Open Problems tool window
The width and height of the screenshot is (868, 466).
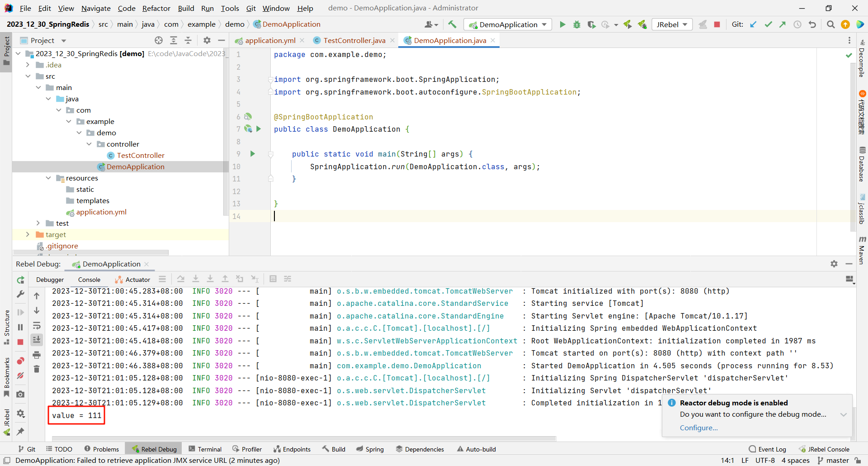pos(101,449)
